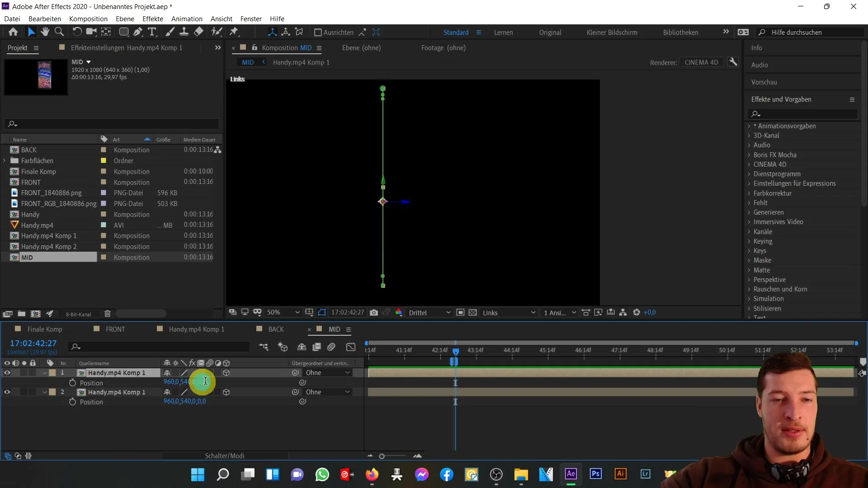Click the shy layer icon layer 2
Screen dimensions: 868x488
[x=167, y=391]
